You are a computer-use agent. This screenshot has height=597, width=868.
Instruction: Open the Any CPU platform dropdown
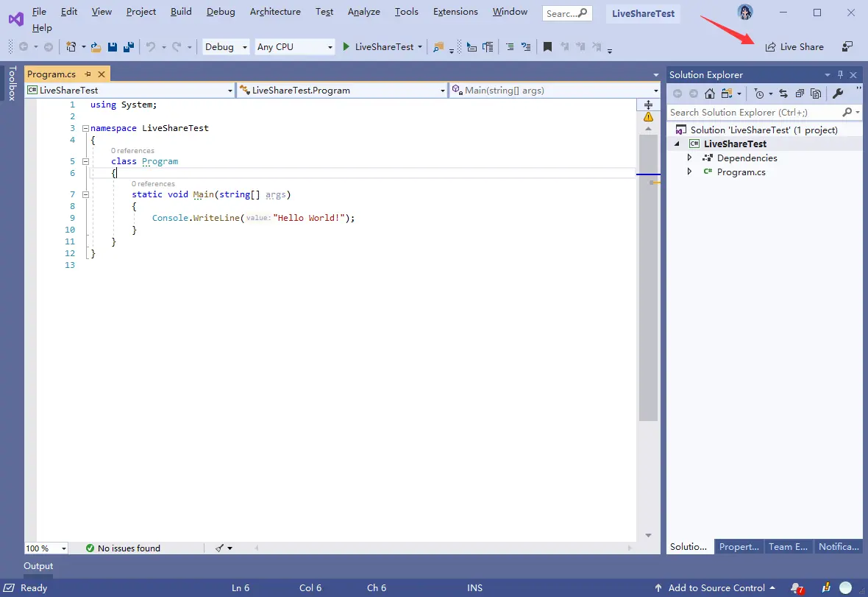coord(294,47)
